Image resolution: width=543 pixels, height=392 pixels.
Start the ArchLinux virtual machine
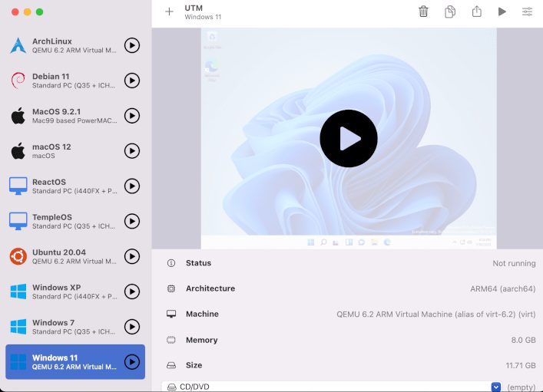[132, 45]
